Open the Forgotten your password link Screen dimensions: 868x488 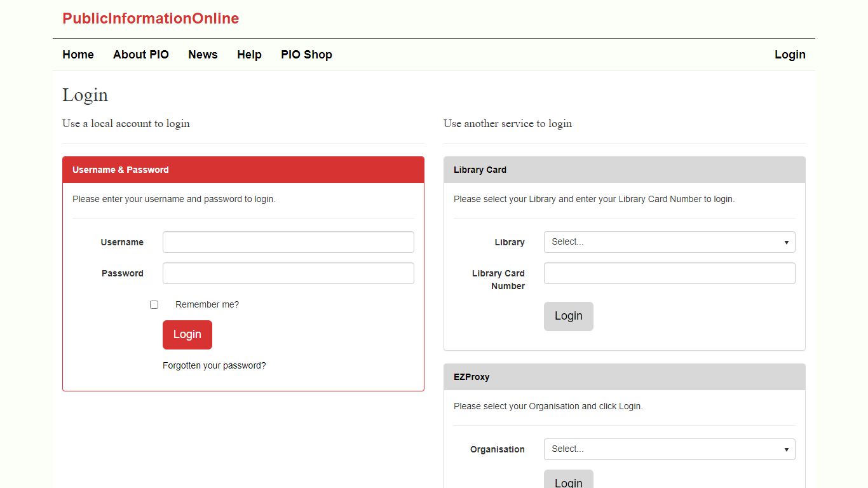(214, 365)
